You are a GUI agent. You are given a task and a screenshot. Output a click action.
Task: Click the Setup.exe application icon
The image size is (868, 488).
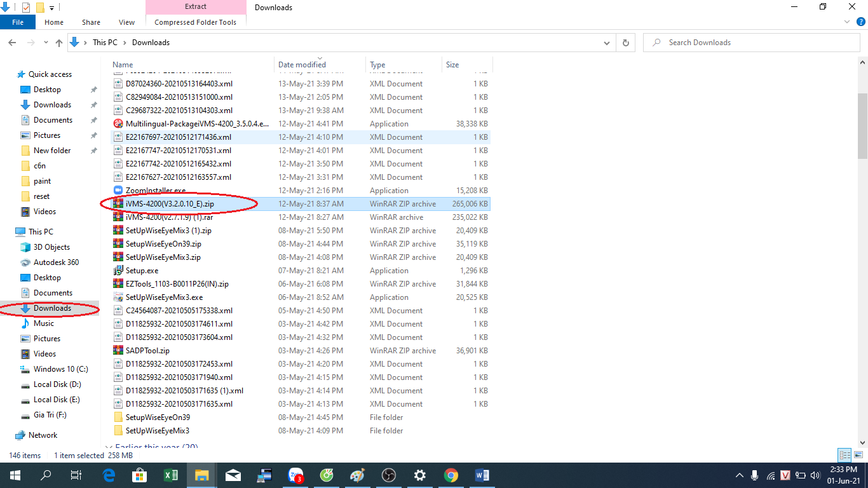(x=118, y=270)
